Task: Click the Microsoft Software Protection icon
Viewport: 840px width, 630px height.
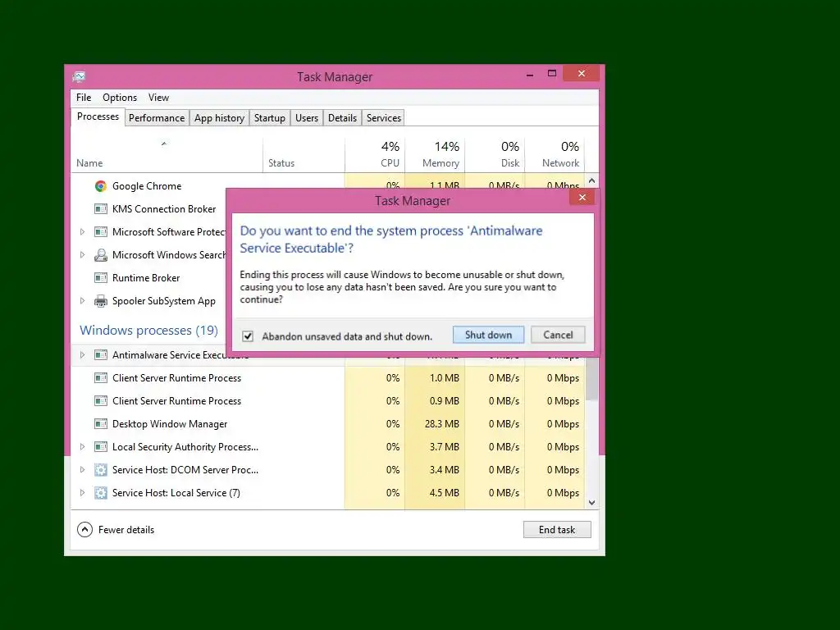Action: coord(100,232)
